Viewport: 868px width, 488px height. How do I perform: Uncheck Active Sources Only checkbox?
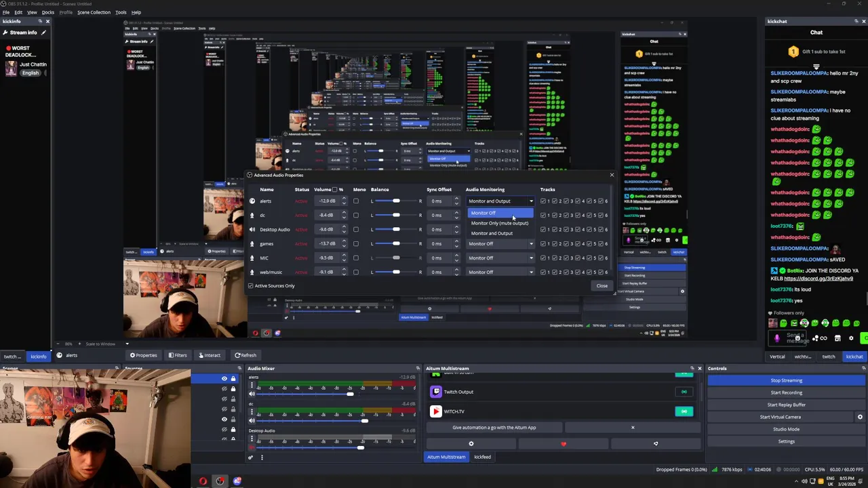(x=251, y=286)
